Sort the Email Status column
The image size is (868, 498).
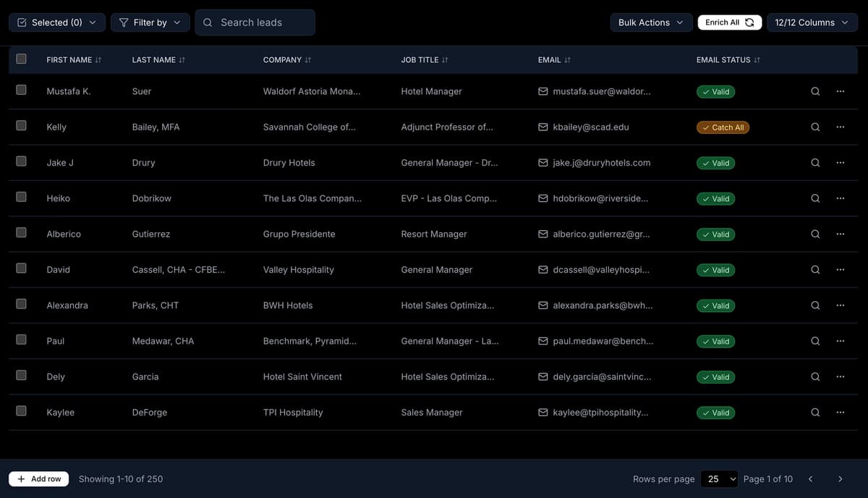coord(757,60)
